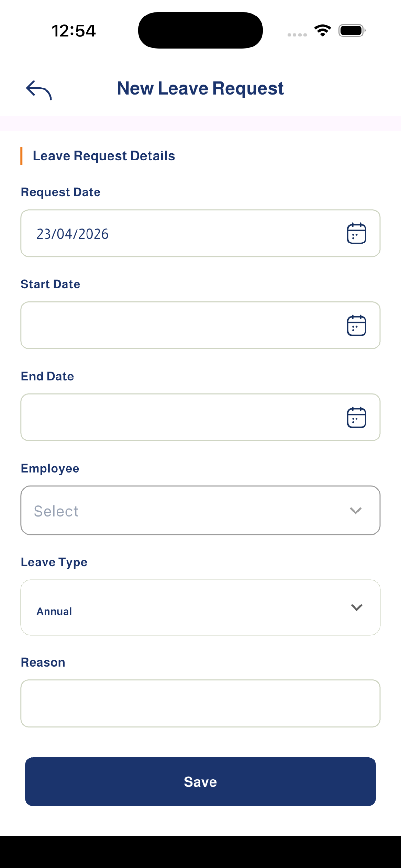This screenshot has width=401, height=868.
Task: Tap the 12:54 clock in status bar
Action: coord(74,31)
